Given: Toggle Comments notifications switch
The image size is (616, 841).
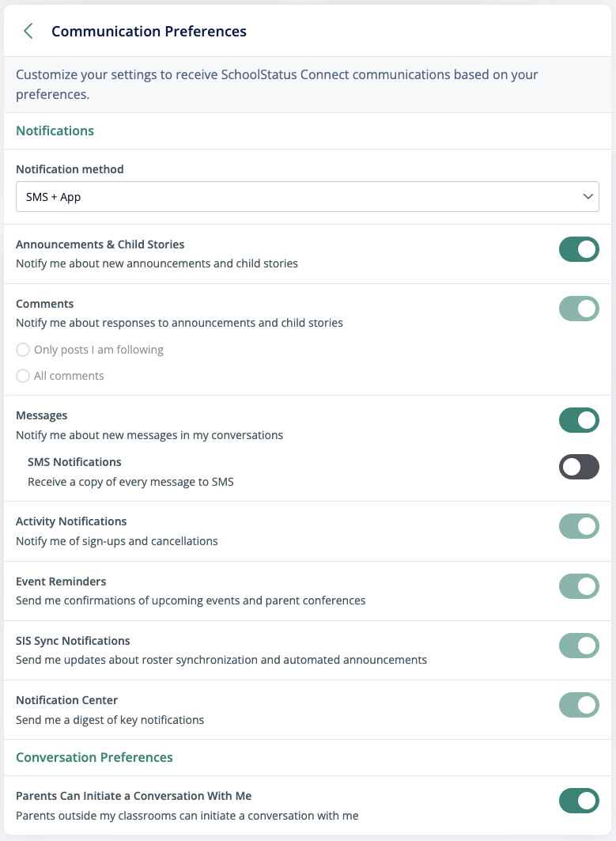Looking at the screenshot, I should pos(579,309).
